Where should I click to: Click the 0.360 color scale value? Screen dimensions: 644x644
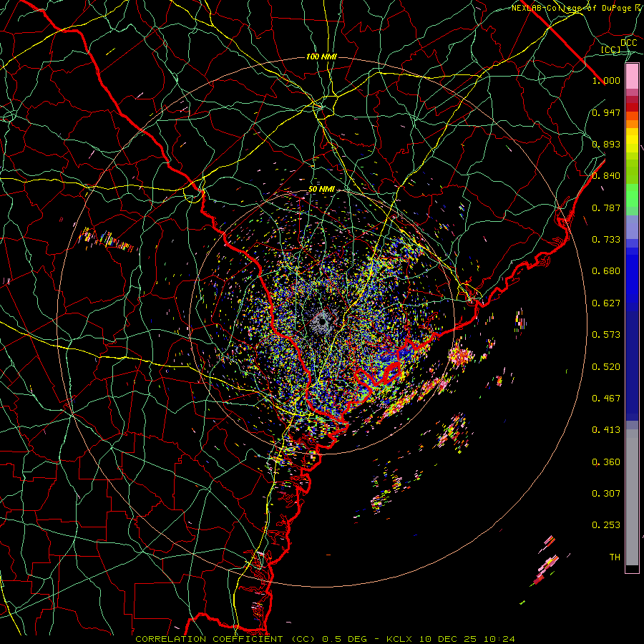(606, 462)
